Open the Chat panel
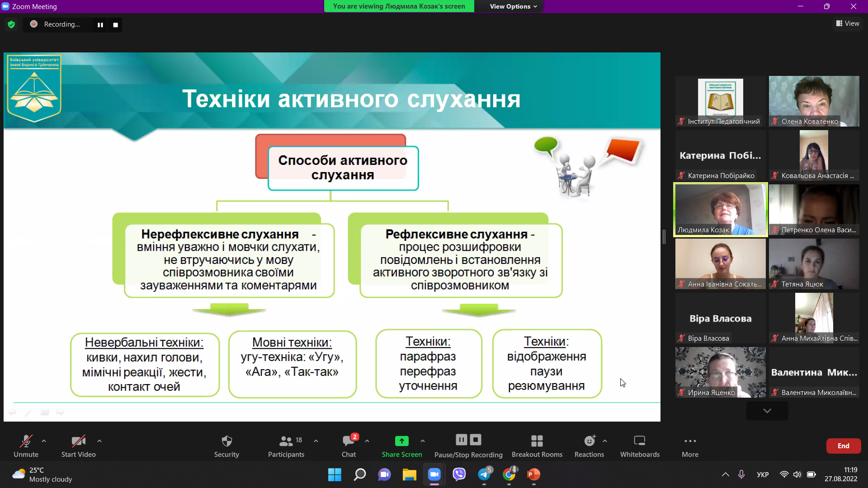The image size is (868, 488). pos(349,445)
